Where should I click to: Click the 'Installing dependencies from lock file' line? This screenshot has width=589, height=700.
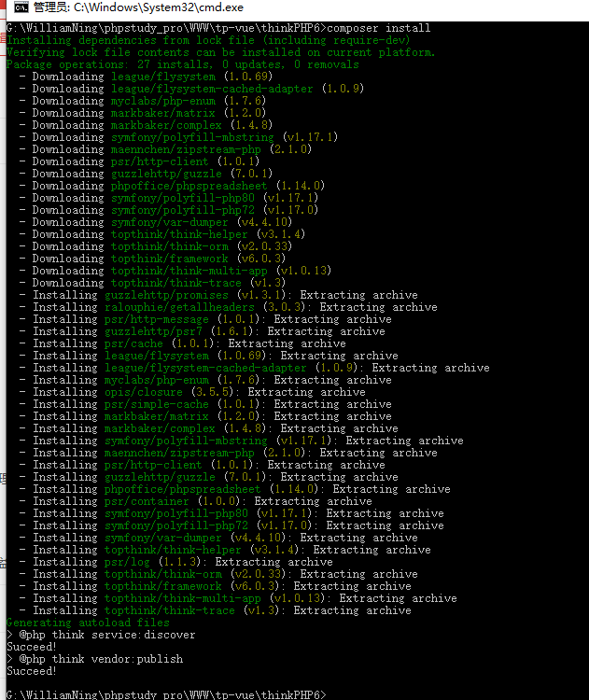click(208, 40)
